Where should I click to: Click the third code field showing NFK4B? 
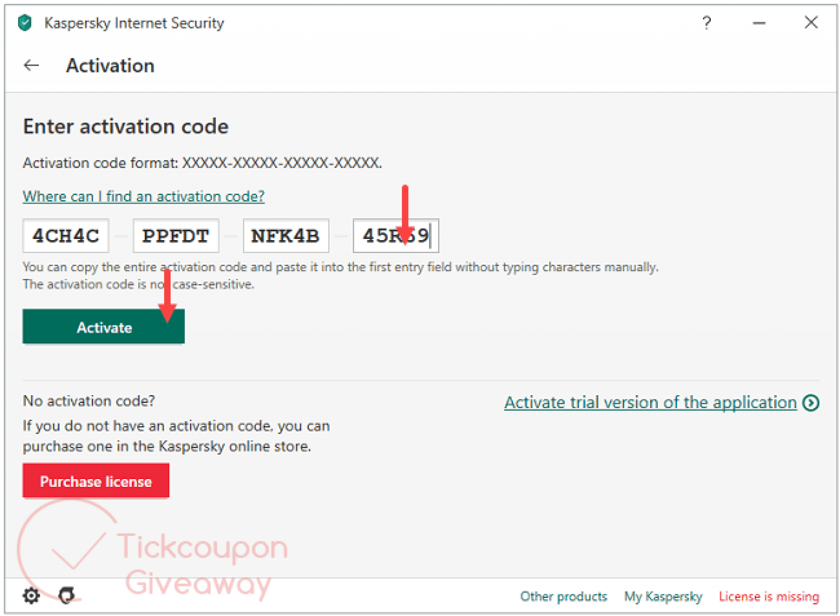click(x=286, y=236)
